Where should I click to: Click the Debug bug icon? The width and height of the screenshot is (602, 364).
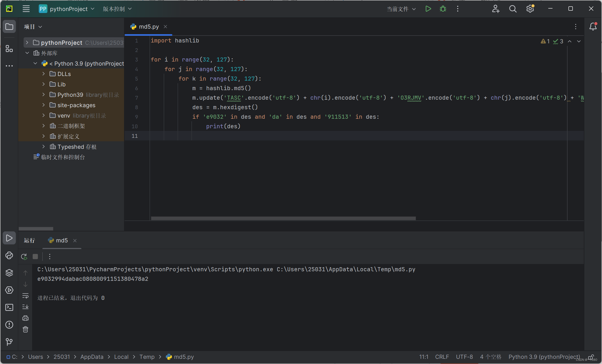tap(443, 9)
